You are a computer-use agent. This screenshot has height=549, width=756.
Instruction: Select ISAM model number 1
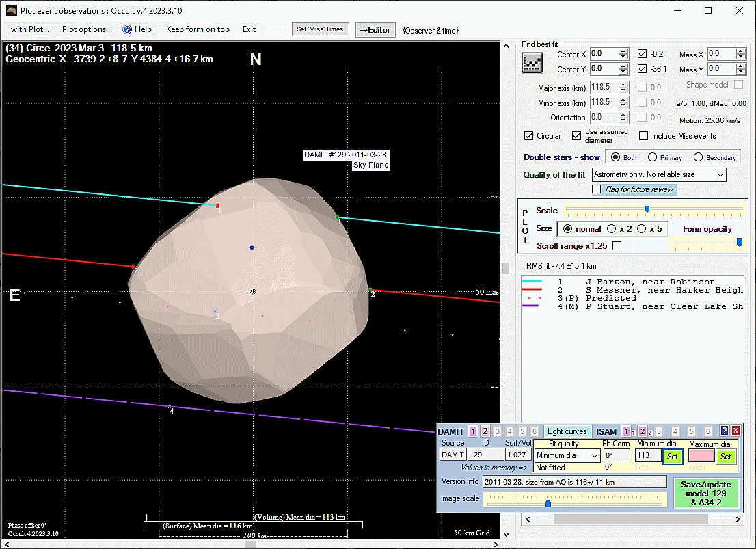click(626, 431)
